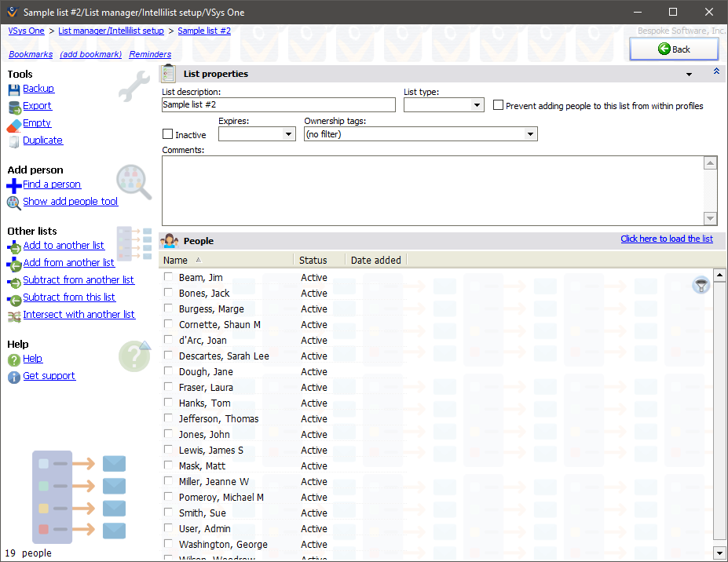Open the Ownership tags no filter dropdown
The image size is (728, 562).
click(x=531, y=133)
